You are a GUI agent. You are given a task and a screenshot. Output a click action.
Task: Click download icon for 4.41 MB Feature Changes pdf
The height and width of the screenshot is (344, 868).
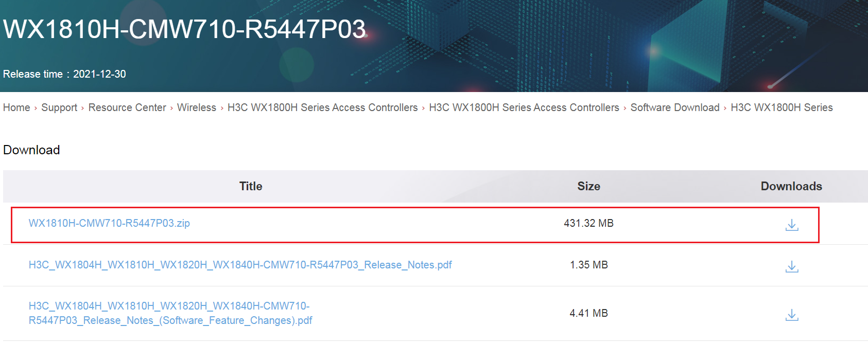[792, 315]
